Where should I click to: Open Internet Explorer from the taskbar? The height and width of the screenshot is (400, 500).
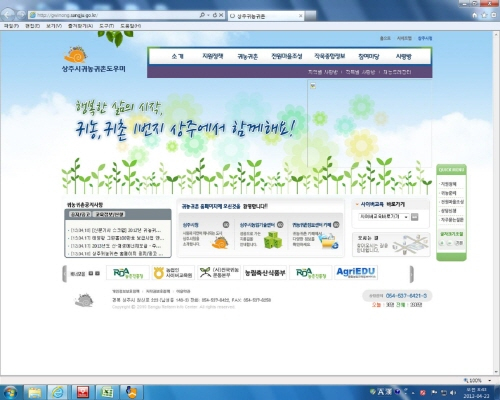(x=58, y=392)
